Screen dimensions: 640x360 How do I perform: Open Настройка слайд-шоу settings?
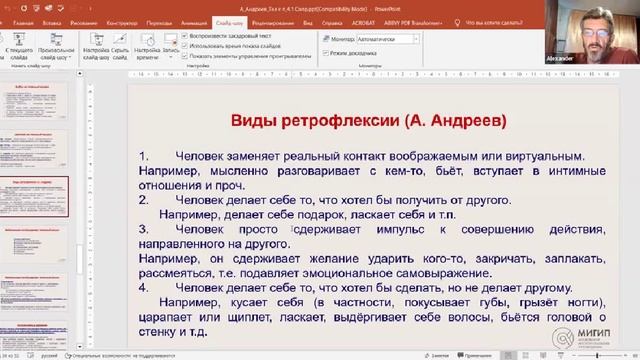pyautogui.click(x=96, y=47)
